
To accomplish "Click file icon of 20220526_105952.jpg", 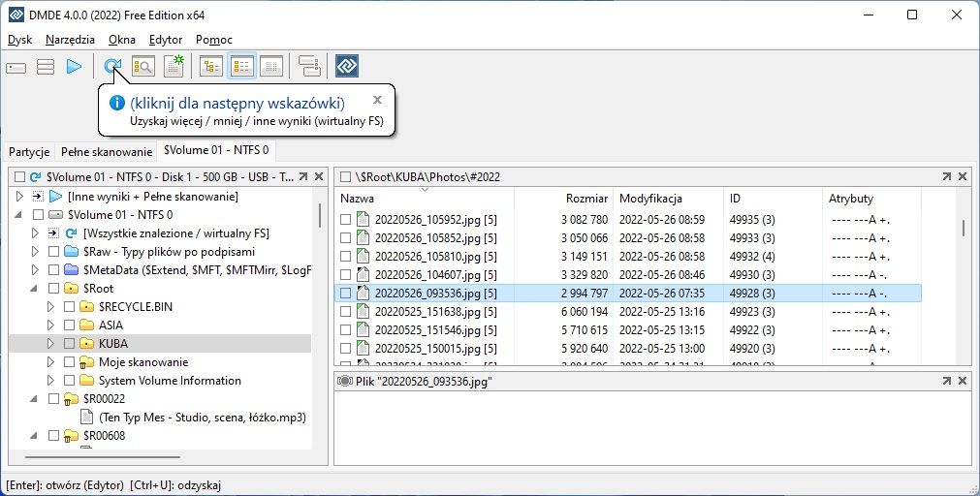I will (x=364, y=219).
